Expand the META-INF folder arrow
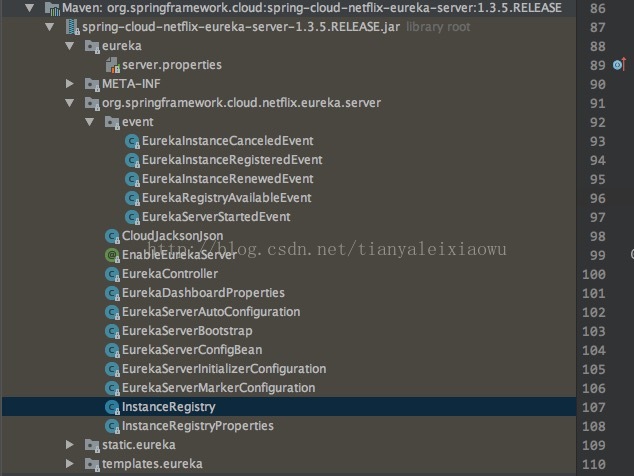 (x=70, y=84)
